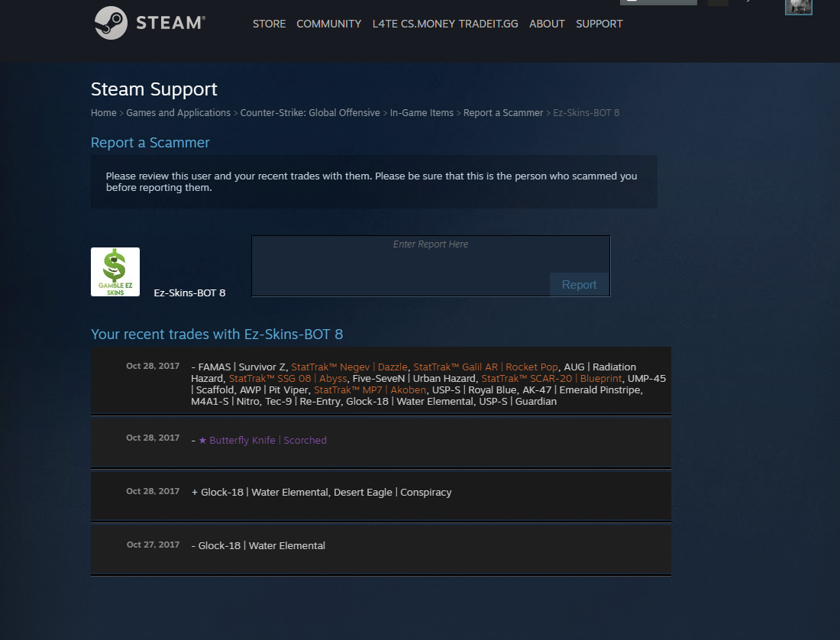The width and height of the screenshot is (840, 640).
Task: Click the Ez-Skins-BOT 8 avatar image
Action: pos(115,272)
